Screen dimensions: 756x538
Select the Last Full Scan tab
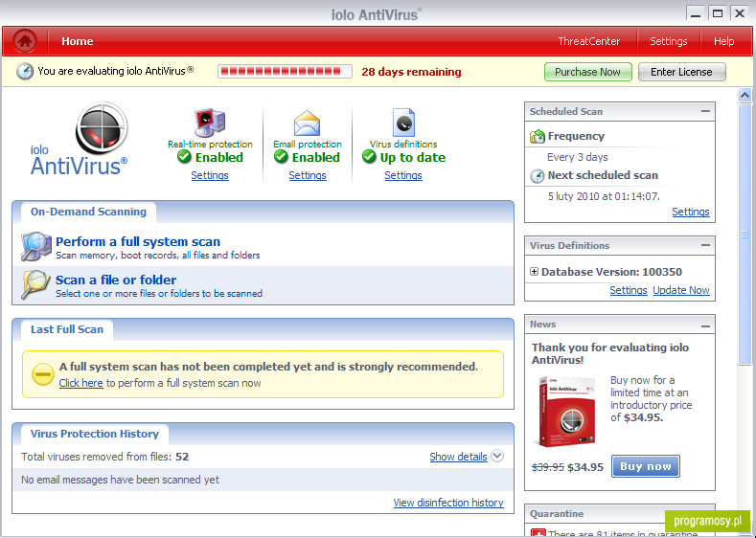coord(67,329)
